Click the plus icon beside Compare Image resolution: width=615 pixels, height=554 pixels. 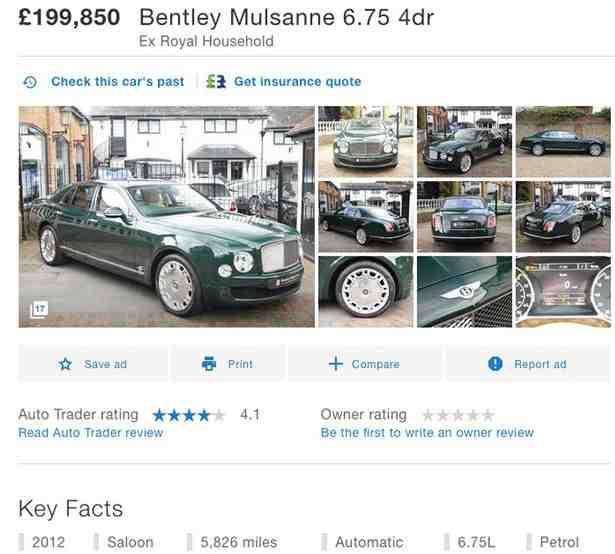336,364
